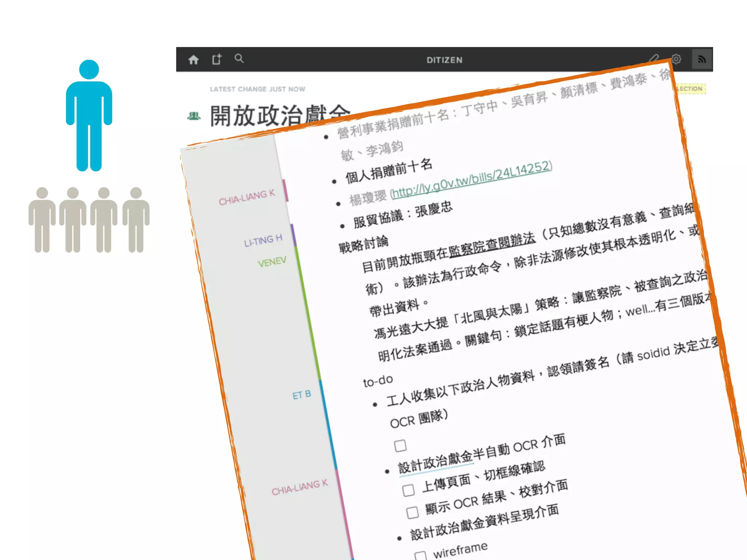Check the empty box below OCR 團隊
The width and height of the screenshot is (747, 560).
tap(400, 446)
